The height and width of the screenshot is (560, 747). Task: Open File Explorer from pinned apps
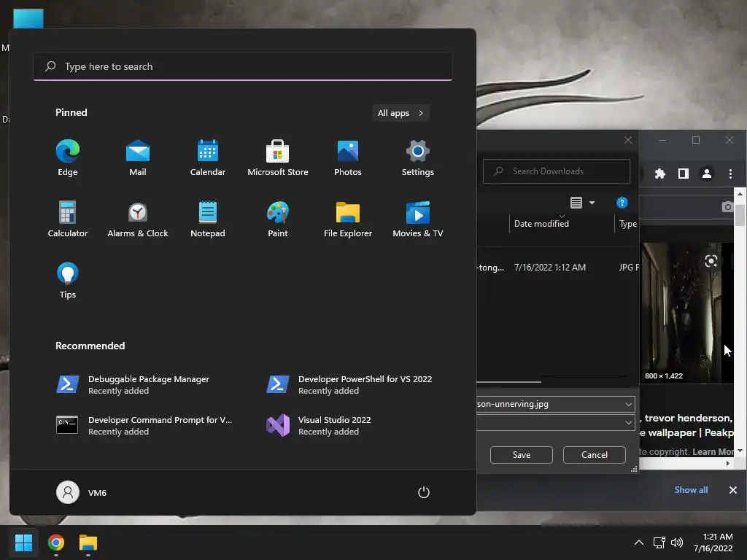pyautogui.click(x=348, y=219)
